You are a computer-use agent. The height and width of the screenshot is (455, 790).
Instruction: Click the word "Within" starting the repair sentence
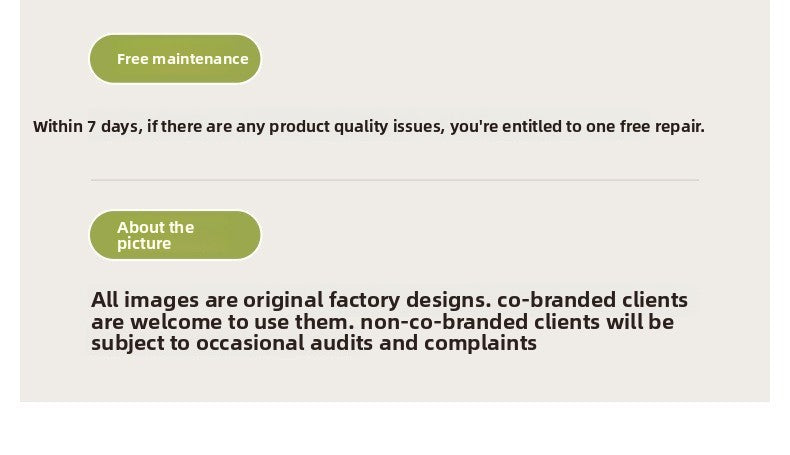58,126
